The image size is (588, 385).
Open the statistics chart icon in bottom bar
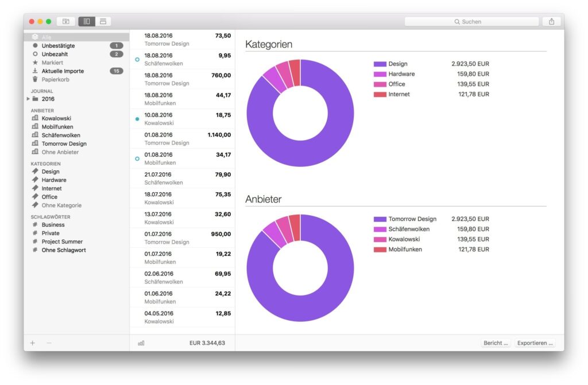coord(141,343)
